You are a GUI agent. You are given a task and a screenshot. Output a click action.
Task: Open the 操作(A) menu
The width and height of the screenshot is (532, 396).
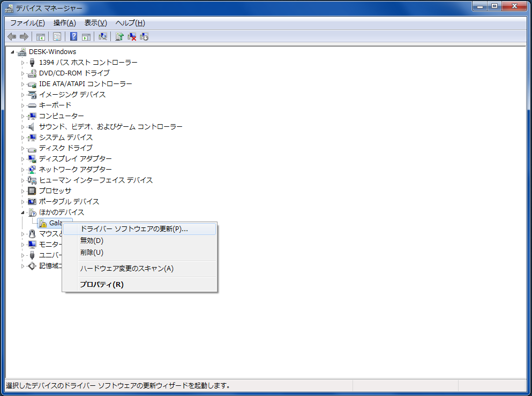(x=65, y=23)
